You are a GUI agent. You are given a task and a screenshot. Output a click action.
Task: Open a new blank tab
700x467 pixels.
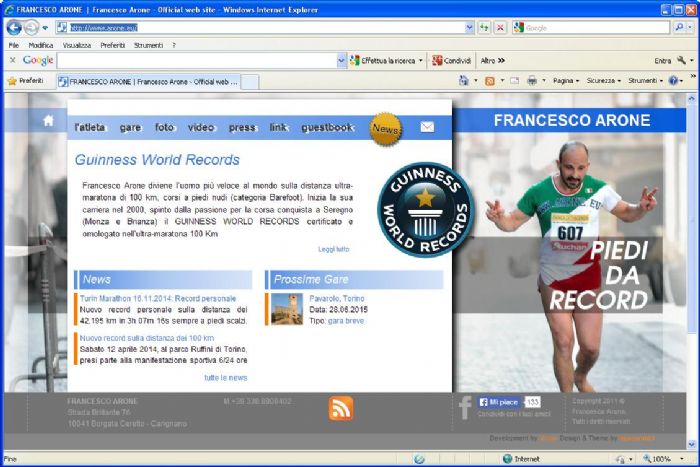tap(250, 82)
